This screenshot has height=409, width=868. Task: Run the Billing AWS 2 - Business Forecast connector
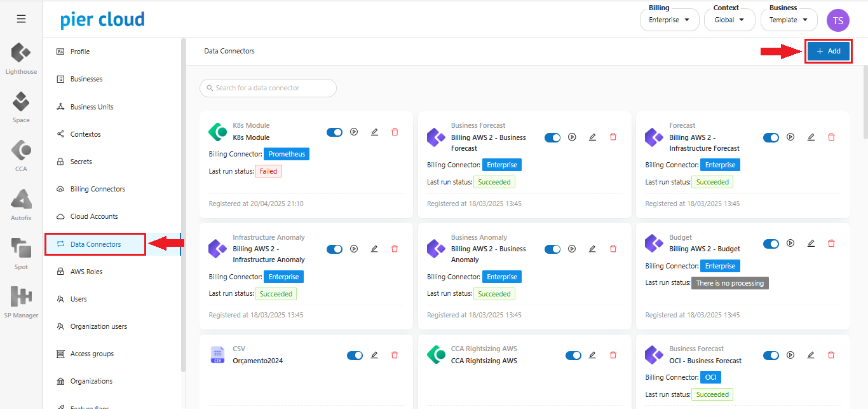click(x=572, y=137)
